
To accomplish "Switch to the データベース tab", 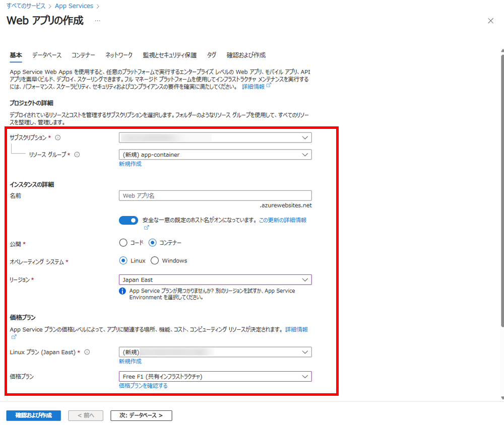I will [47, 55].
